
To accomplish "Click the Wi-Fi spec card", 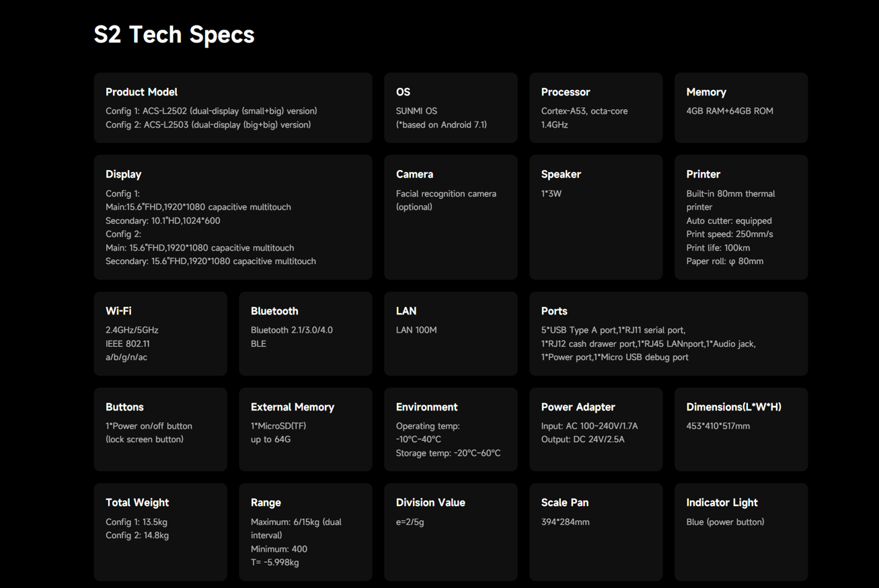I will click(x=160, y=333).
